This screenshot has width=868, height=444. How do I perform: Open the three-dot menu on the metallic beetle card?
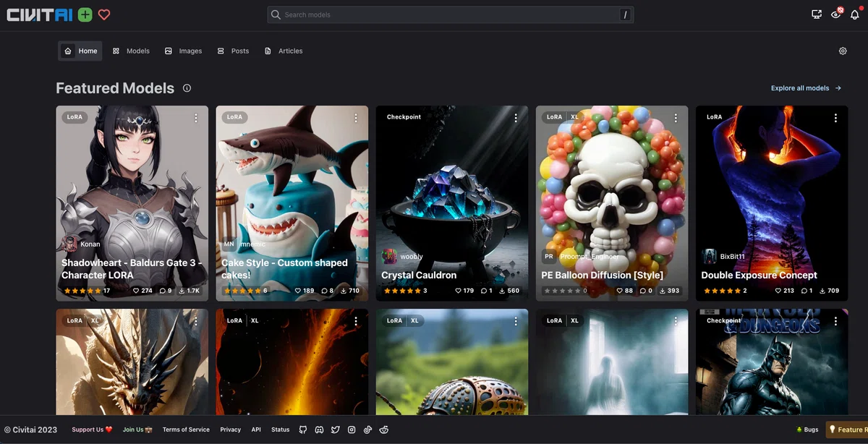tap(516, 320)
